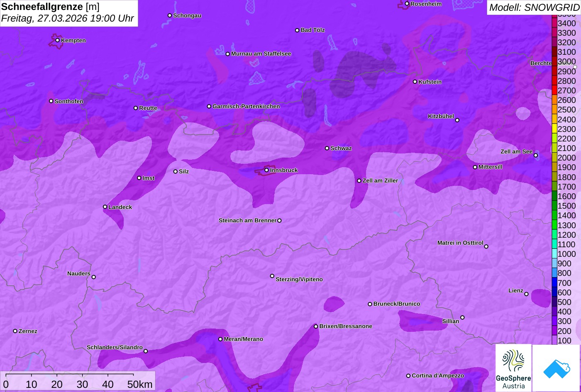Click the Landeck marker dot

(x=105, y=207)
